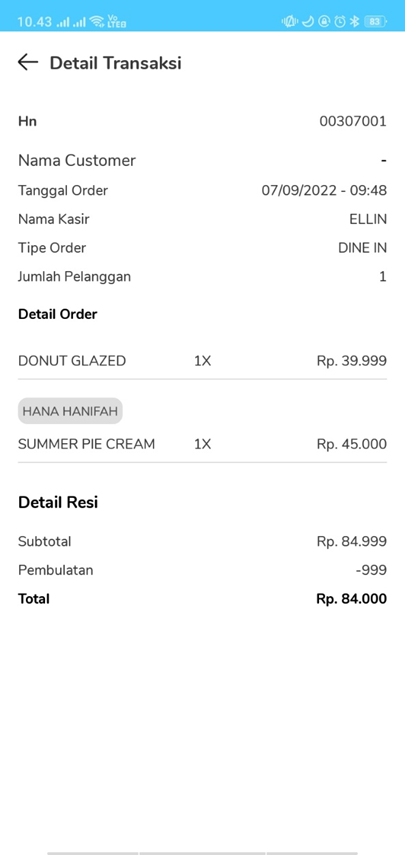Tap the clock time in status bar
This screenshot has width=405, height=855.
(x=34, y=22)
